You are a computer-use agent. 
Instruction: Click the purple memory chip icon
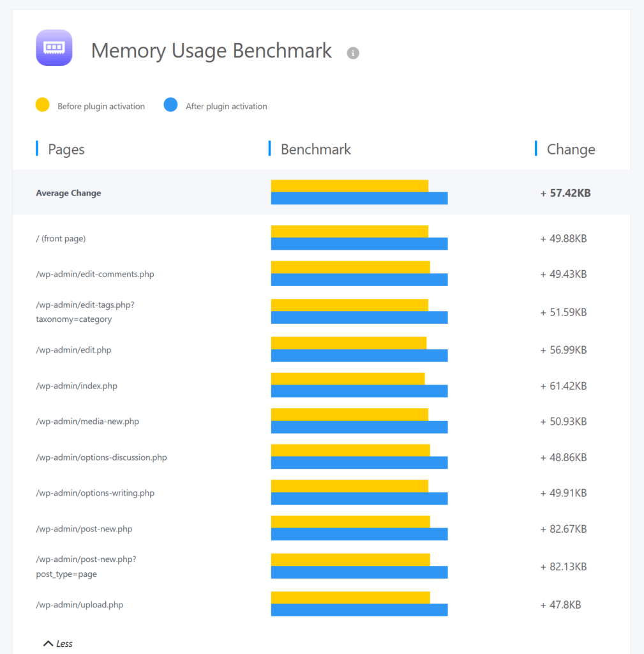click(x=54, y=48)
